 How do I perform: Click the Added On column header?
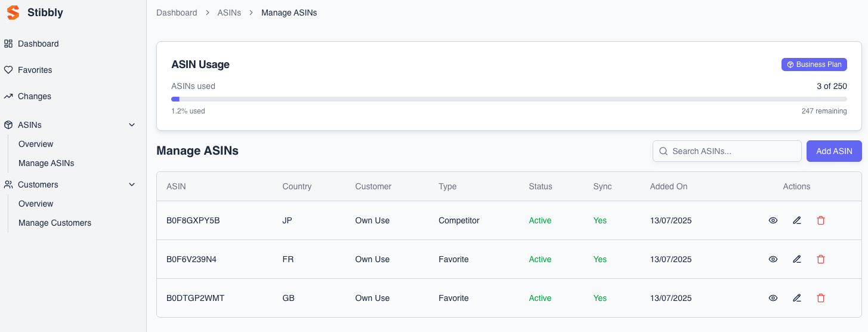[x=669, y=186]
